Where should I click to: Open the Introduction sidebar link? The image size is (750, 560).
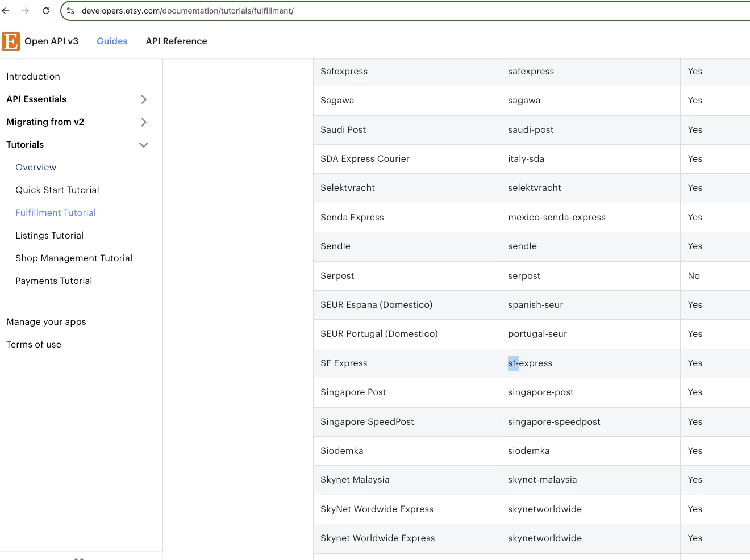(x=33, y=77)
